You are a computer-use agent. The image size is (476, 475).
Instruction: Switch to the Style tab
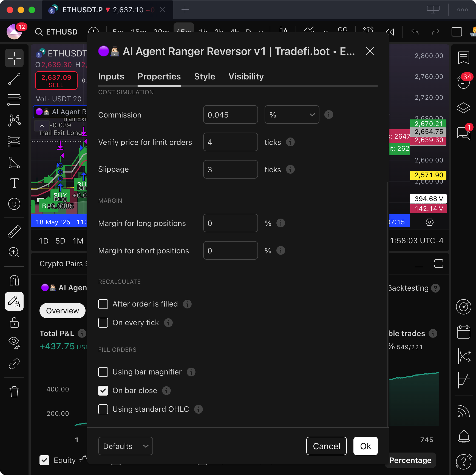[205, 76]
